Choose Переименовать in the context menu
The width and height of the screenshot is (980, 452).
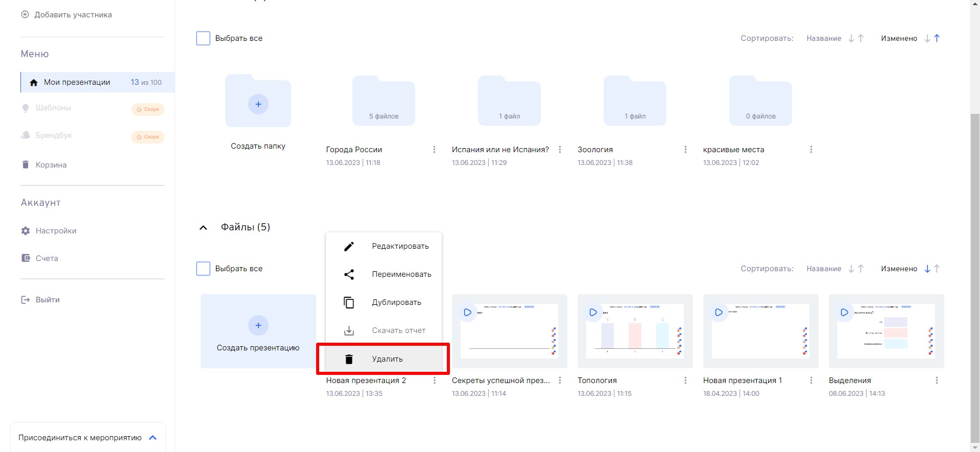click(384, 274)
